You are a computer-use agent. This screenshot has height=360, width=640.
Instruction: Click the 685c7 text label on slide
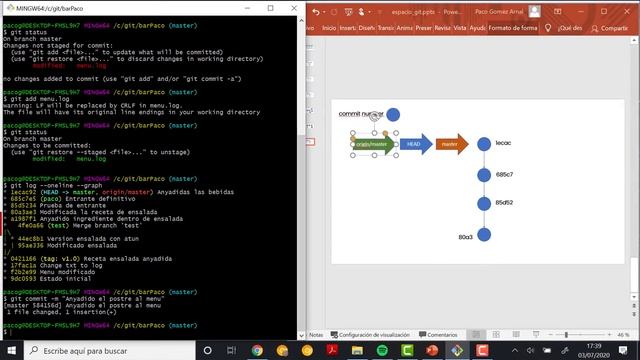[504, 174]
